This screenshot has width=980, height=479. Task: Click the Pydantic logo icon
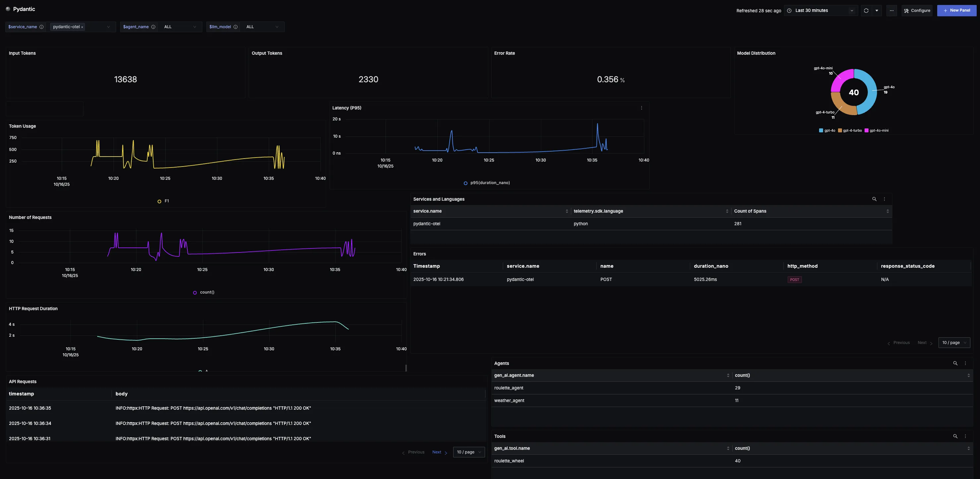click(x=8, y=8)
